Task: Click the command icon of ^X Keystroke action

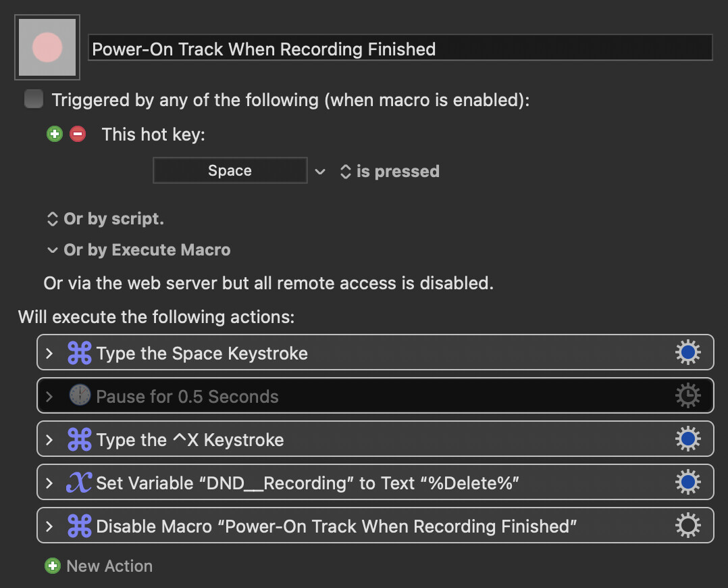Action: click(x=80, y=440)
